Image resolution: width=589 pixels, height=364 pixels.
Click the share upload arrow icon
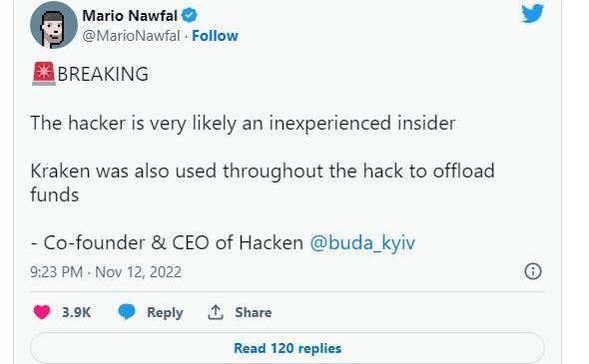(x=216, y=312)
